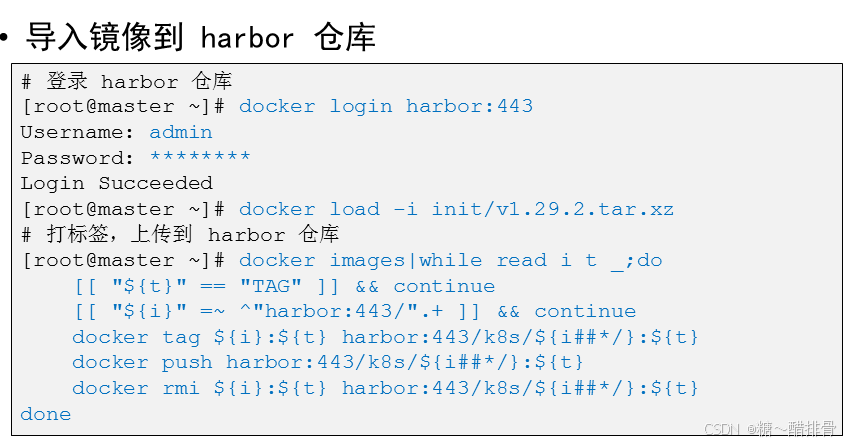Click the first [root@master ~]# prompt
848x445 pixels.
click(124, 106)
